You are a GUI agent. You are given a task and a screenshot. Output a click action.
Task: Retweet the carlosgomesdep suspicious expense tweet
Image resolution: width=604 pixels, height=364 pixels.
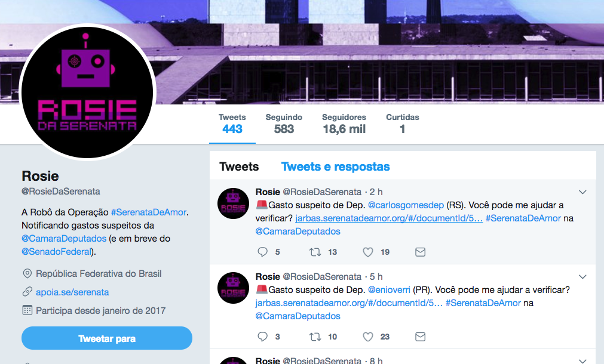click(x=315, y=252)
